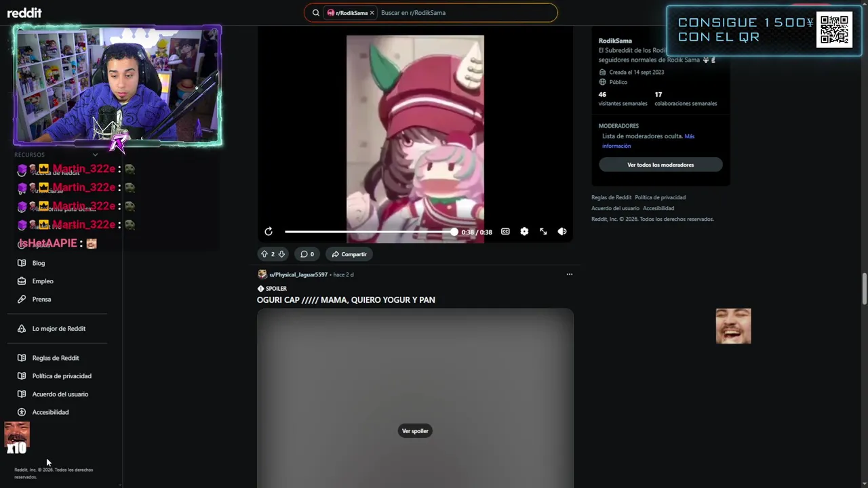Screen dimensions: 868x488
Task: Share the post with Compartir
Action: pos(349,254)
